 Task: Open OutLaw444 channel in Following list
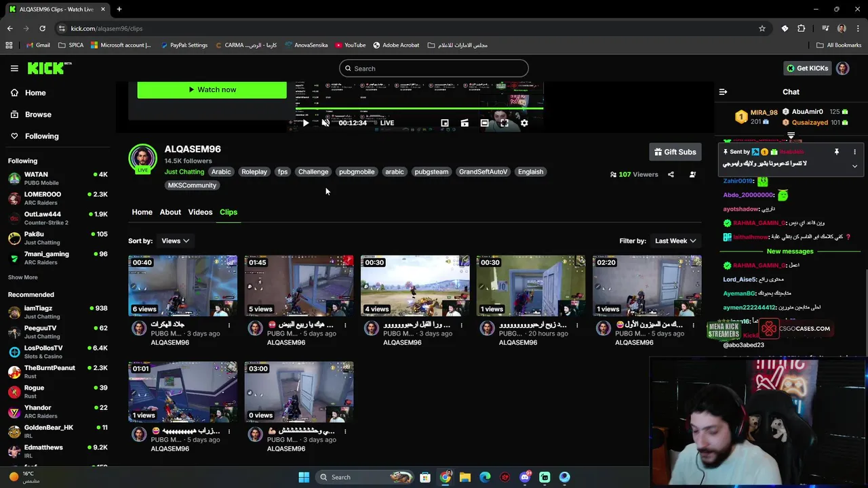[x=58, y=218]
